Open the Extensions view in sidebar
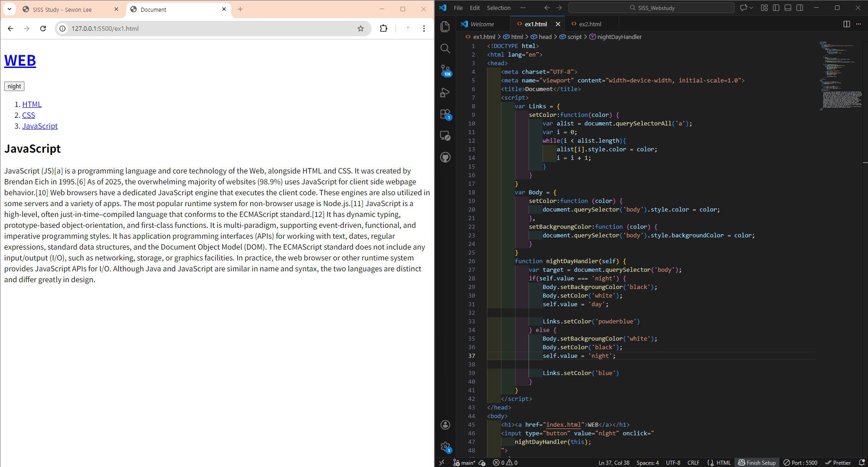The image size is (868, 467). coord(445,114)
